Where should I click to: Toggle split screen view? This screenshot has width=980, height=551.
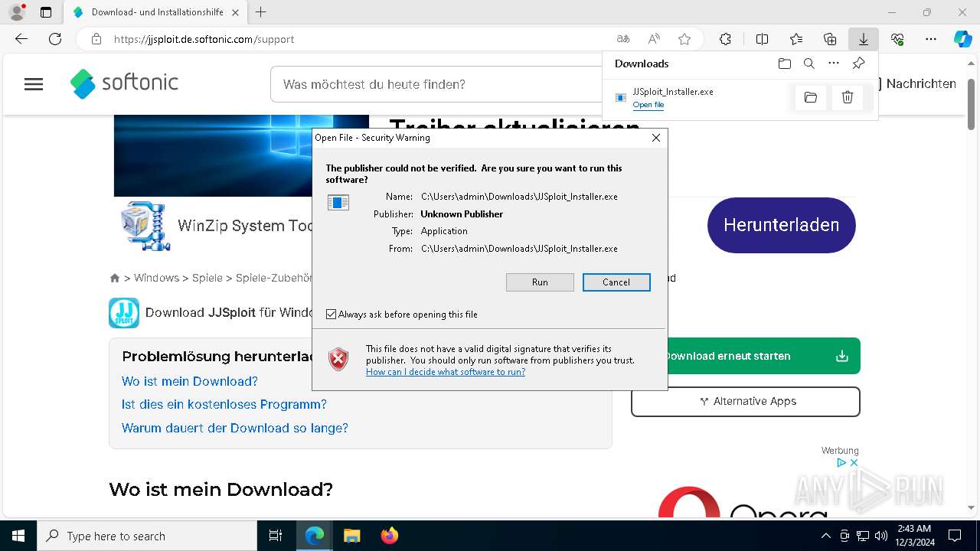(762, 39)
